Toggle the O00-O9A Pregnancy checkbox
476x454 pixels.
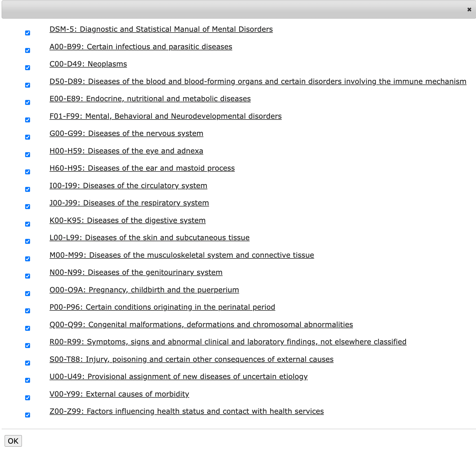click(x=28, y=294)
